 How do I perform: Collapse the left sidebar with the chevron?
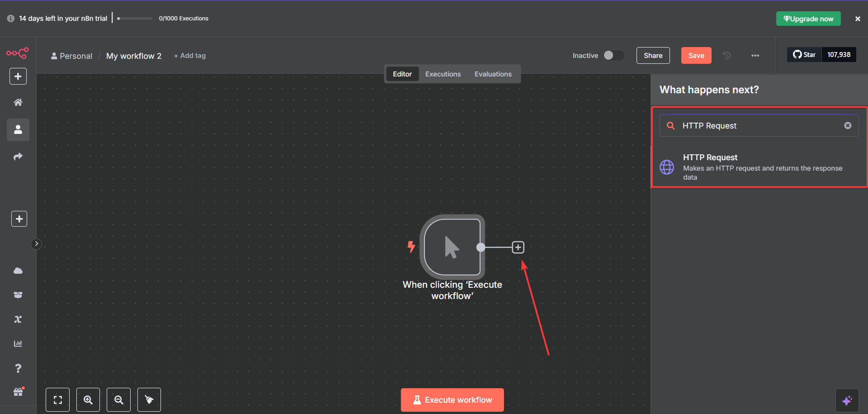36,244
